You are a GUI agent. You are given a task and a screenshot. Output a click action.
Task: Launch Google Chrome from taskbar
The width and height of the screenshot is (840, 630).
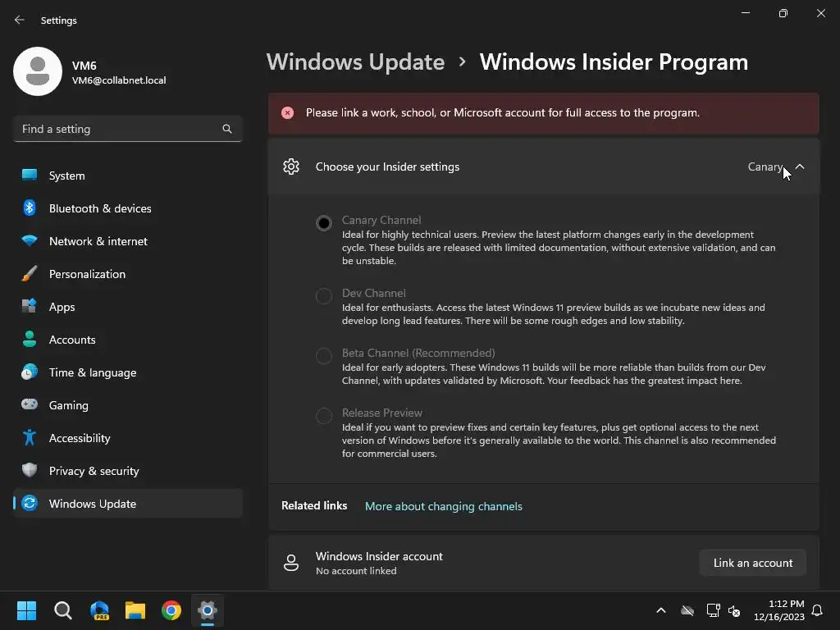click(171, 610)
